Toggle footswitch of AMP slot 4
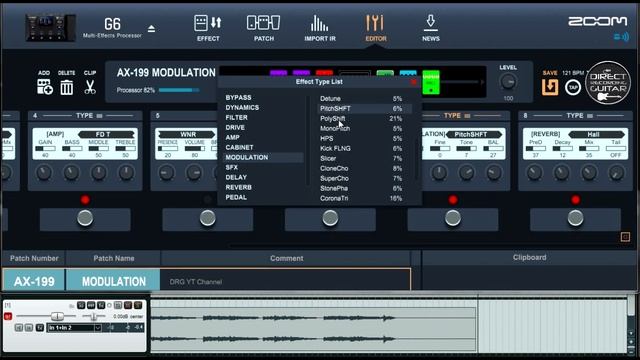 pos(85,218)
